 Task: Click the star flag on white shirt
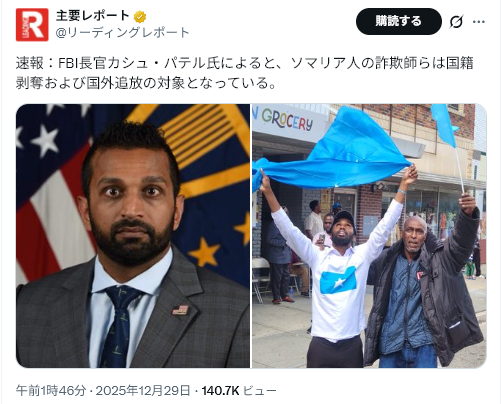click(x=338, y=279)
